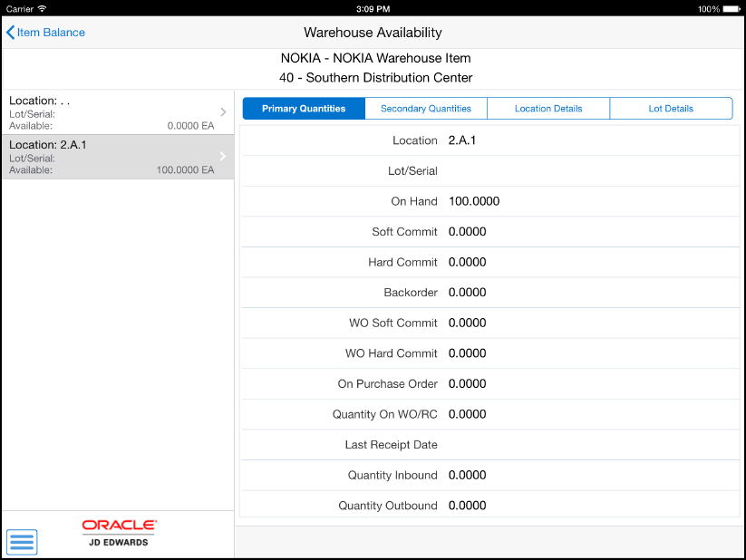Click the Backorder value
This screenshot has width=746, height=560.
pyautogui.click(x=467, y=292)
